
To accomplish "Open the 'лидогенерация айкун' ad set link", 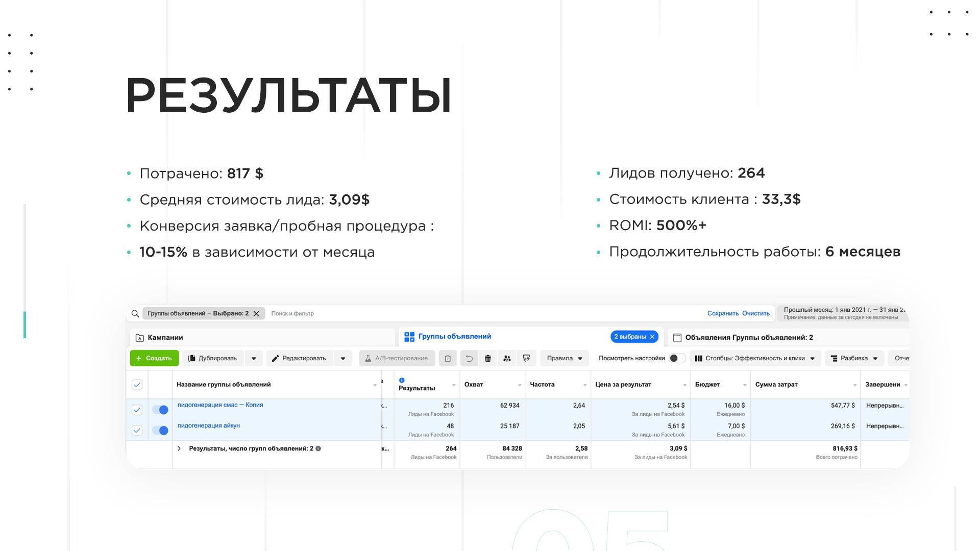I will click(x=208, y=425).
